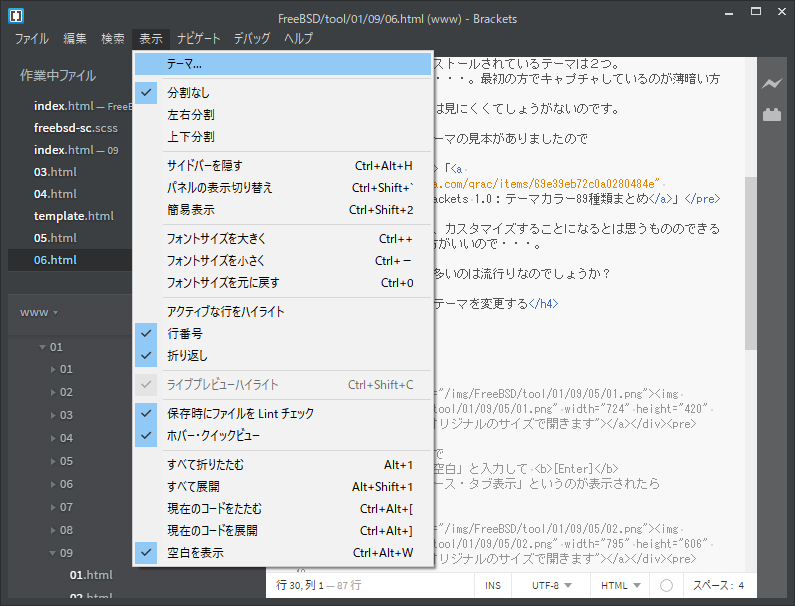Click スペース: 4 indentation setting
Viewport: 795px width, 606px height.
click(718, 586)
